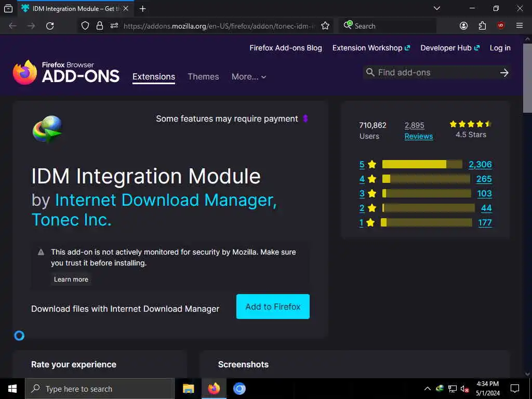The width and height of the screenshot is (532, 399).
Task: Click Learn more about security warning
Action: (x=71, y=279)
